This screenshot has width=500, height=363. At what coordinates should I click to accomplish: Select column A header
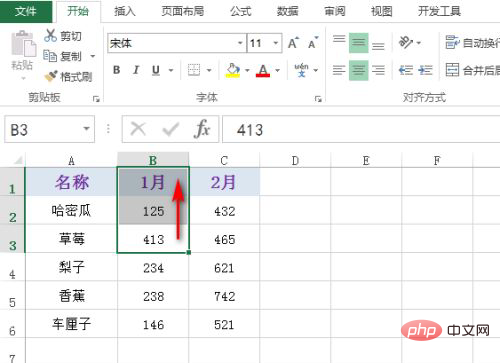(71, 161)
